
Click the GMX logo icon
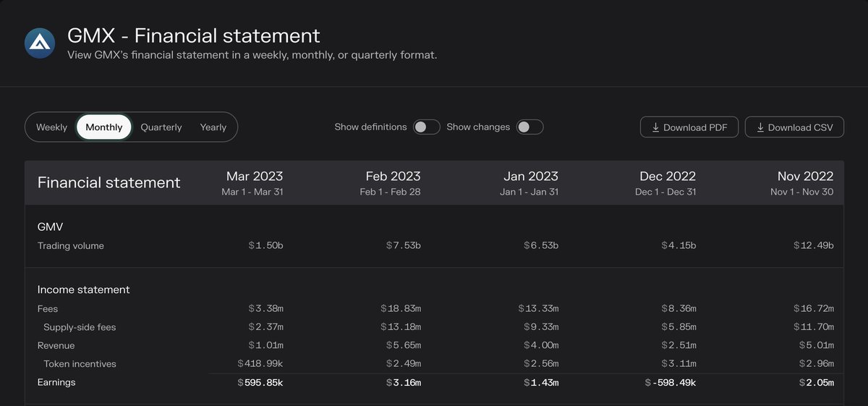[x=40, y=43]
